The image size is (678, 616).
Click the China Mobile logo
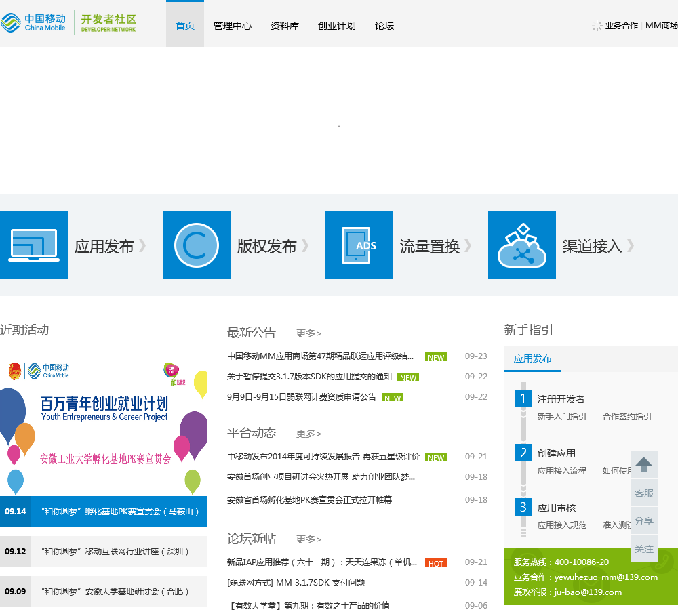coord(33,22)
